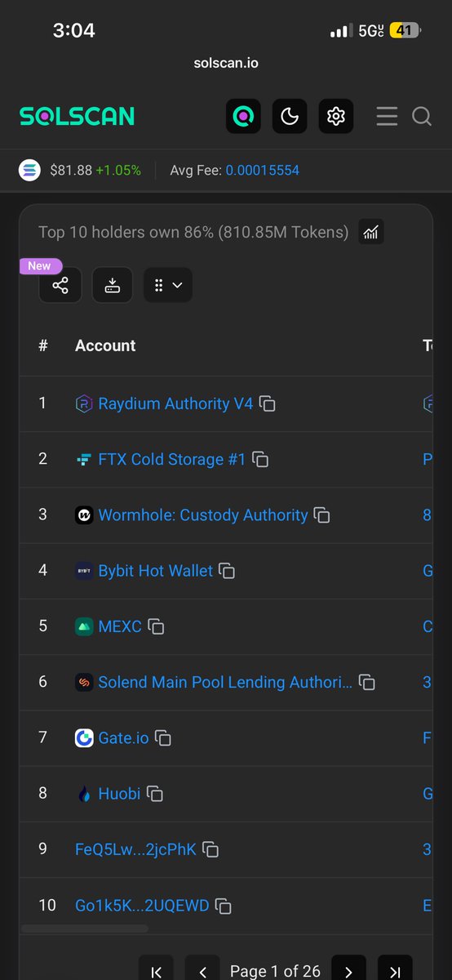
Task: Go to previous page of holders
Action: (202, 969)
